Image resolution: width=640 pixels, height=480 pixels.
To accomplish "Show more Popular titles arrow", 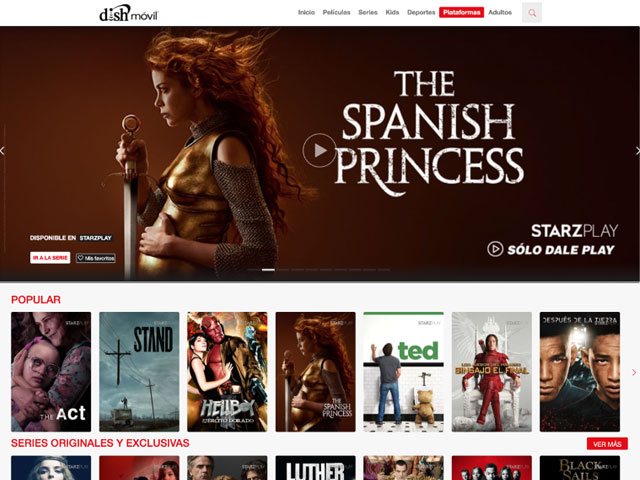I will coord(634,372).
